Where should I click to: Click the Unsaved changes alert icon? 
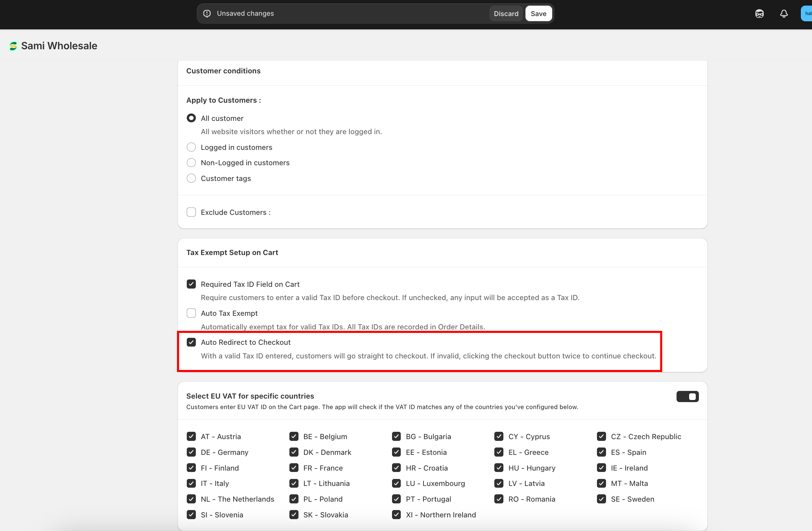pos(207,14)
